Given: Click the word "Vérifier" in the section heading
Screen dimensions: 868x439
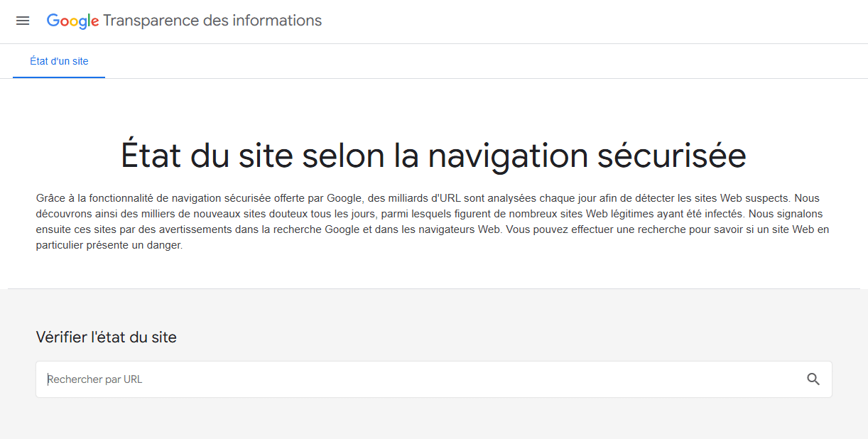Looking at the screenshot, I should pyautogui.click(x=62, y=337).
